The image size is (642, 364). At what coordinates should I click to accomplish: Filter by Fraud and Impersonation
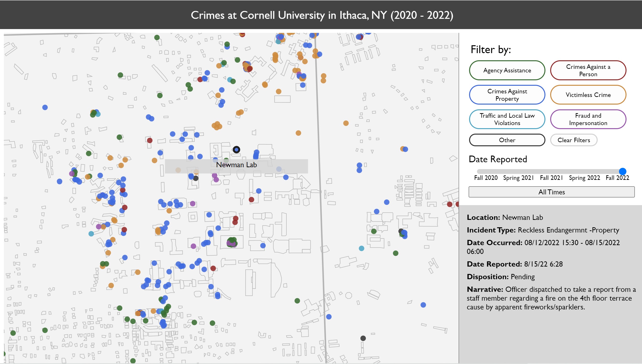588,119
